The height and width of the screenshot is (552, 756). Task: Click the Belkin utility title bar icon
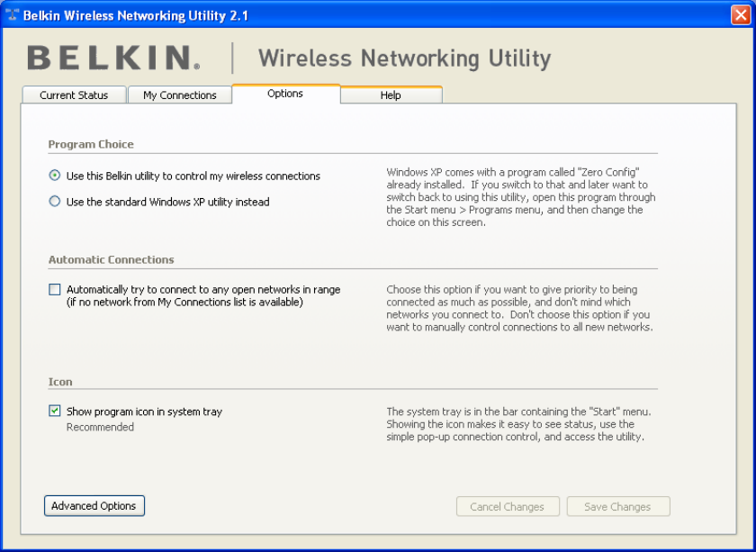[12, 15]
